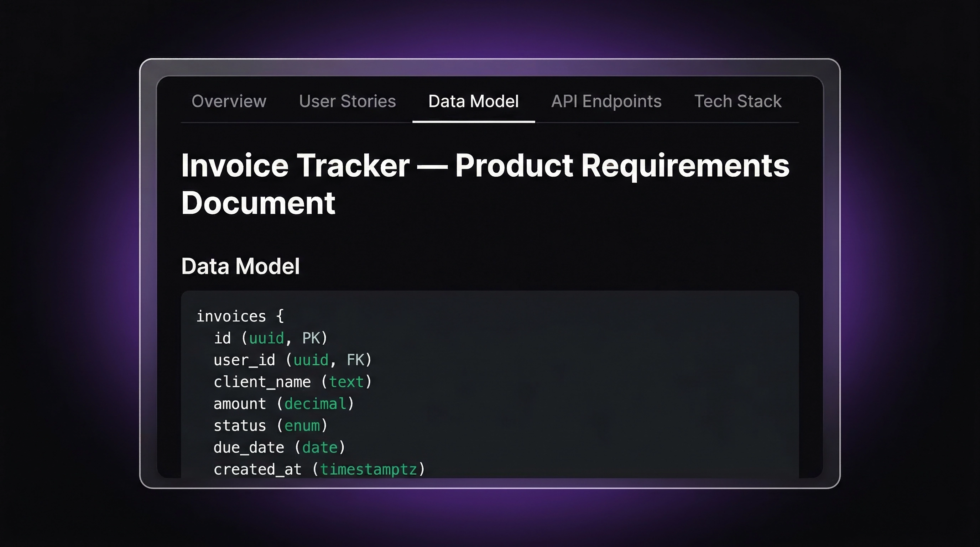Click the green 'timestamptz' type keyword
The height and width of the screenshot is (547, 980).
point(368,469)
